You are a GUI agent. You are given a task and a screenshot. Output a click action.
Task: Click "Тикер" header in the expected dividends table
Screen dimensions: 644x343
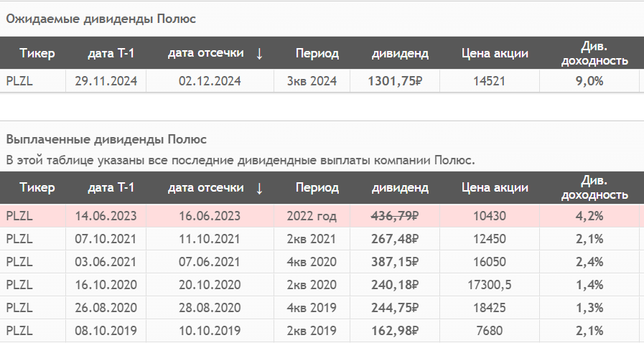(37, 53)
